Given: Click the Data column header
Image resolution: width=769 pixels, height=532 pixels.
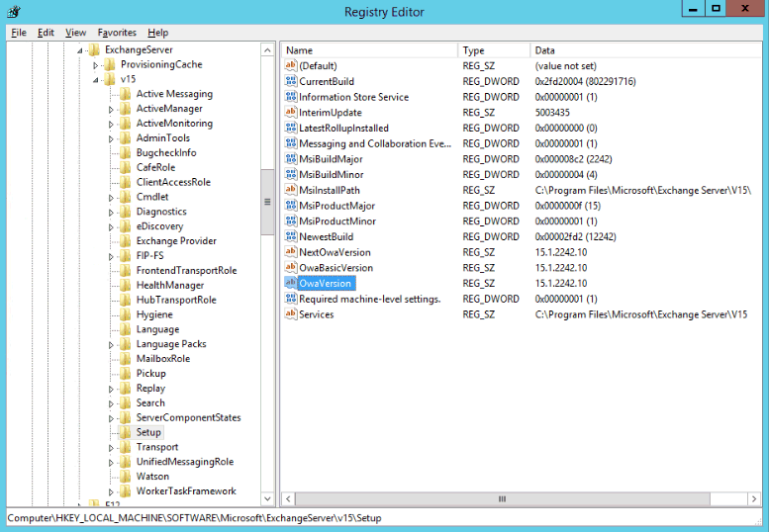Looking at the screenshot, I should (x=646, y=50).
